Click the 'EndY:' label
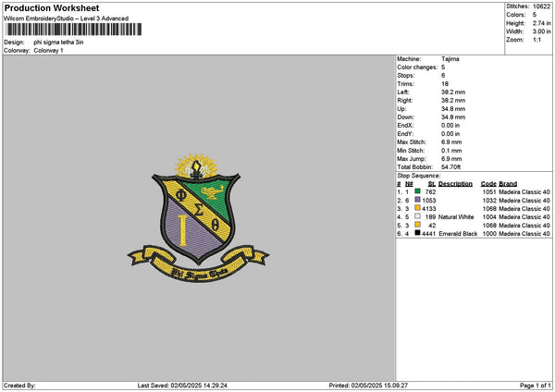 pos(405,134)
